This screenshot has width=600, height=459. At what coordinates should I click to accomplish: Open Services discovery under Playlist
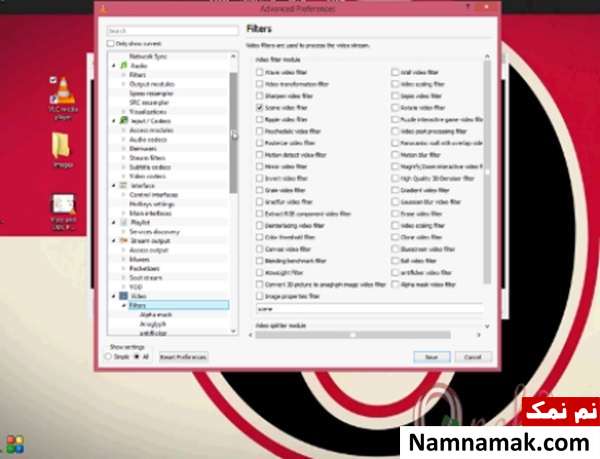154,231
